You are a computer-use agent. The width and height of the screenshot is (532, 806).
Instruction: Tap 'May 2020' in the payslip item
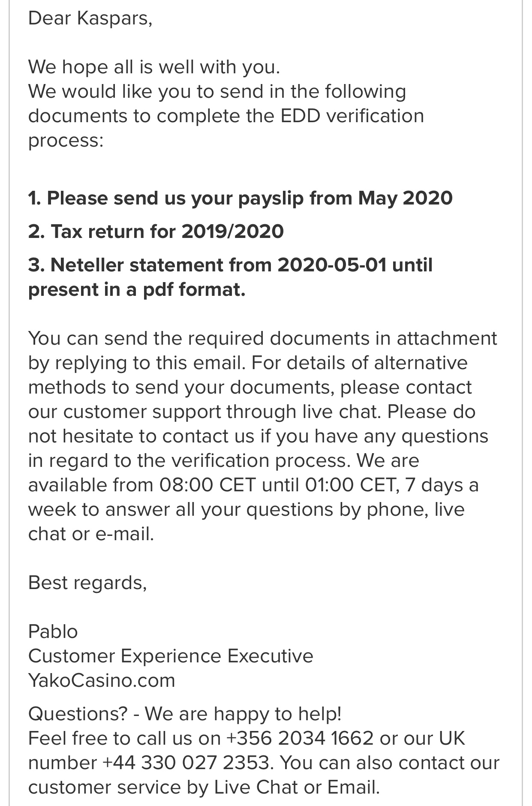tap(406, 198)
